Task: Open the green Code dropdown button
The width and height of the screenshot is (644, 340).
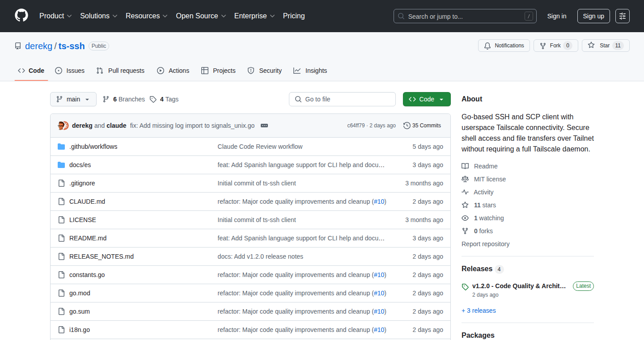Action: point(427,99)
